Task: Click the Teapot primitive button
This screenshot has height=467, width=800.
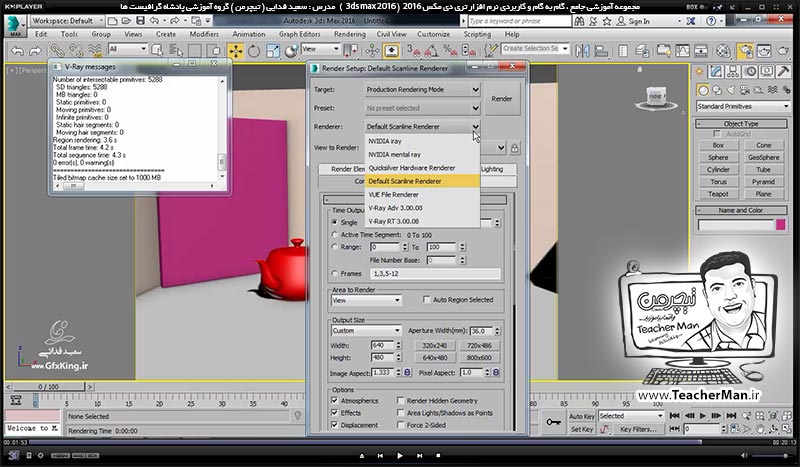Action: click(x=718, y=194)
